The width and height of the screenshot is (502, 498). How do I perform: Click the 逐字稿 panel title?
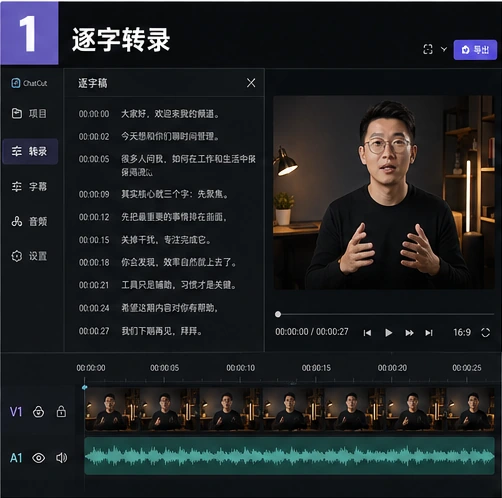pyautogui.click(x=93, y=83)
